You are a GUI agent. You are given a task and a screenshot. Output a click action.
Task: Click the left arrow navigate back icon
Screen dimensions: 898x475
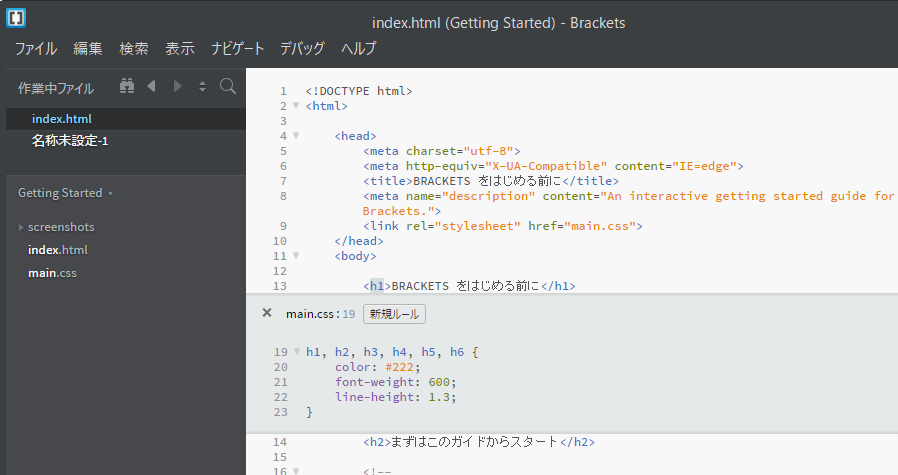click(x=152, y=86)
